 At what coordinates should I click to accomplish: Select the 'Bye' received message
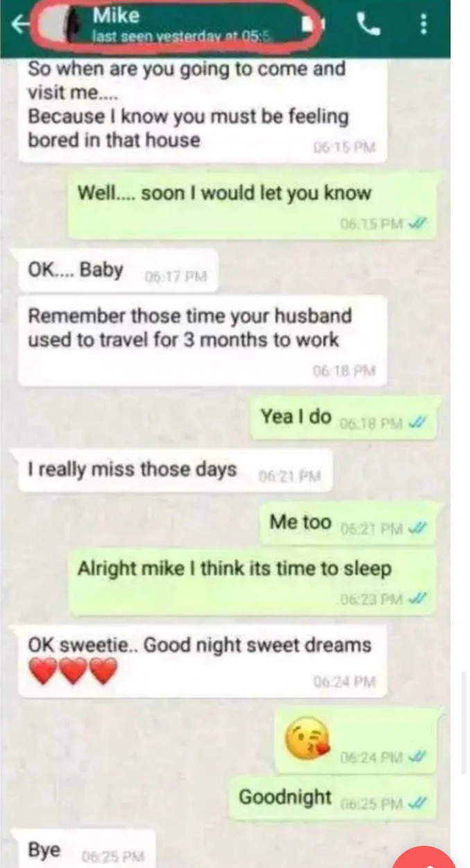click(82, 850)
